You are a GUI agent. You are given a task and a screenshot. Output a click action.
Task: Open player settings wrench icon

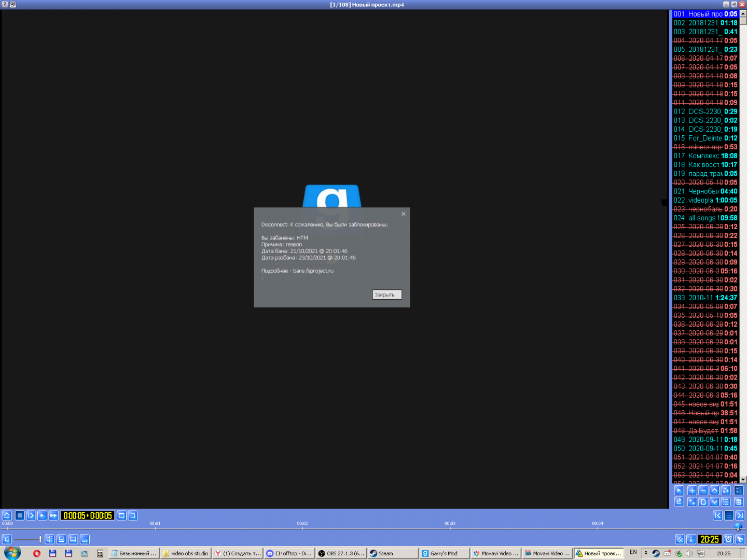[x=740, y=539]
